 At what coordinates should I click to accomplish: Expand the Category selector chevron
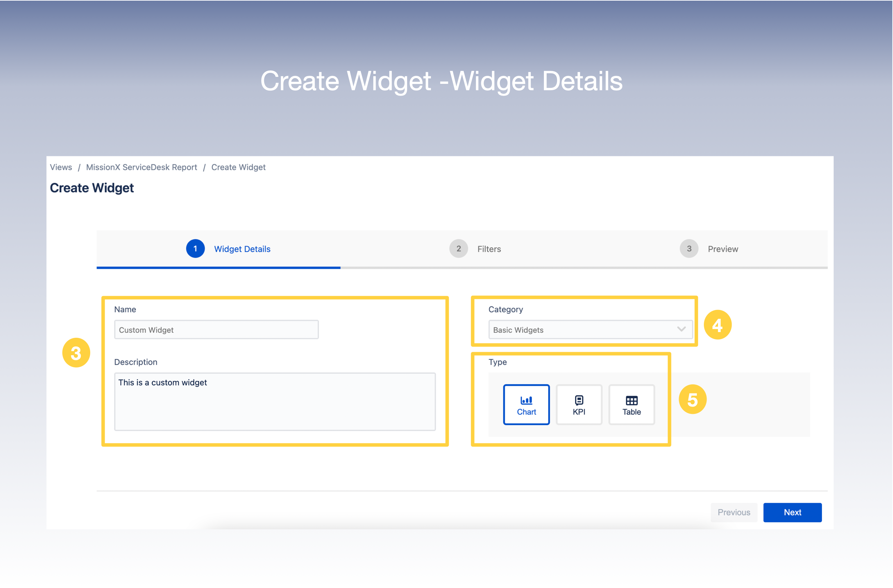681,329
